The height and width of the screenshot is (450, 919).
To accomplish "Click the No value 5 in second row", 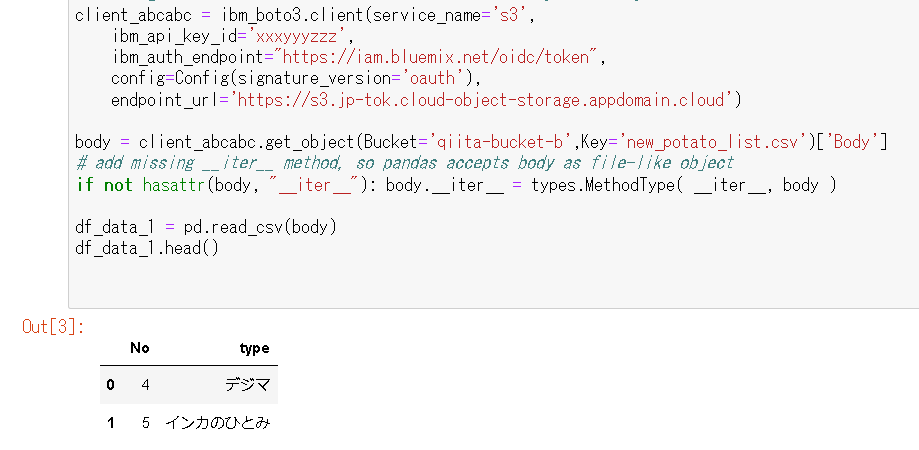I will click(145, 423).
